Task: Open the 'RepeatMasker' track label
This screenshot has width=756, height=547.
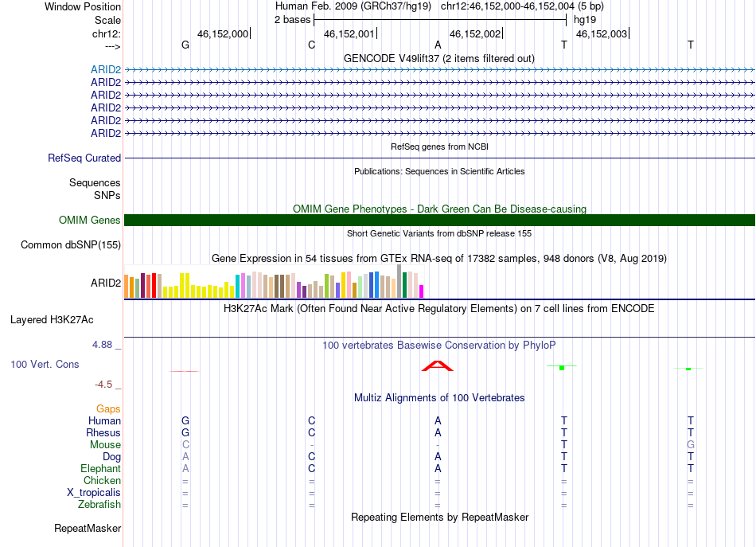Action: tap(88, 528)
